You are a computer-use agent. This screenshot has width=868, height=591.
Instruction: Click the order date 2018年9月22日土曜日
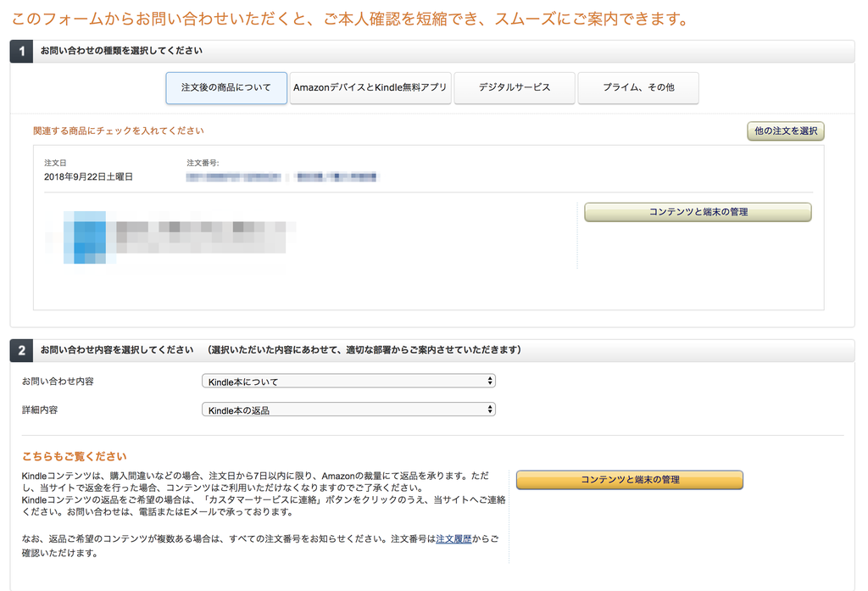(x=88, y=177)
